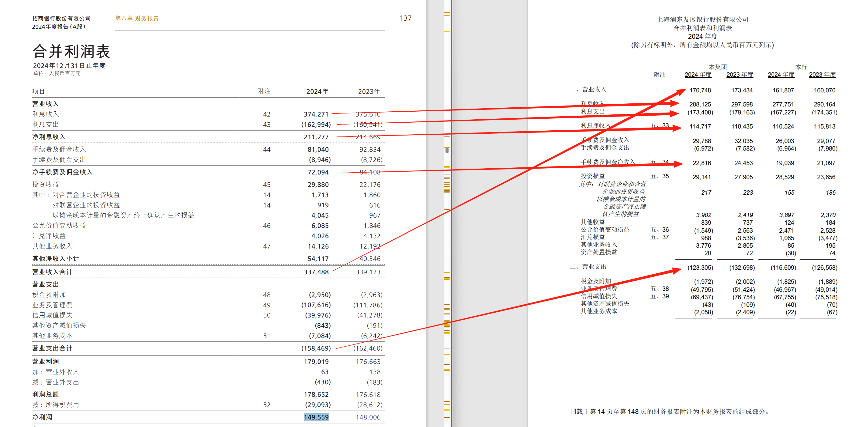Click the 337,488 total revenue figure
This screenshot has width=868, height=427.
tap(316, 272)
